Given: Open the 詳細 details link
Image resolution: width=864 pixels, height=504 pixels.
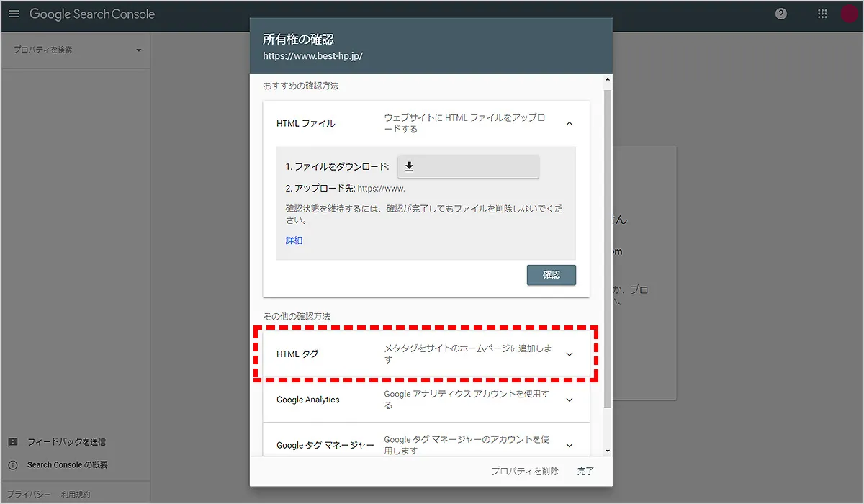Looking at the screenshot, I should tap(293, 240).
